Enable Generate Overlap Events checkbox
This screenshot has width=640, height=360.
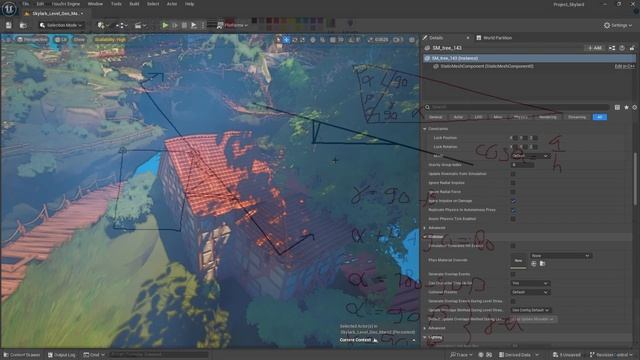[x=513, y=274]
